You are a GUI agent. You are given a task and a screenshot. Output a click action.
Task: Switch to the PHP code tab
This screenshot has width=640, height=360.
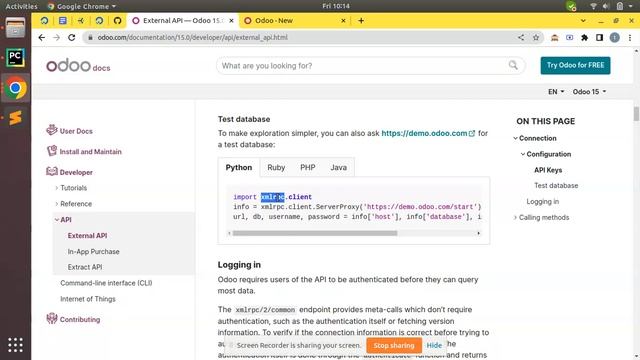(308, 167)
